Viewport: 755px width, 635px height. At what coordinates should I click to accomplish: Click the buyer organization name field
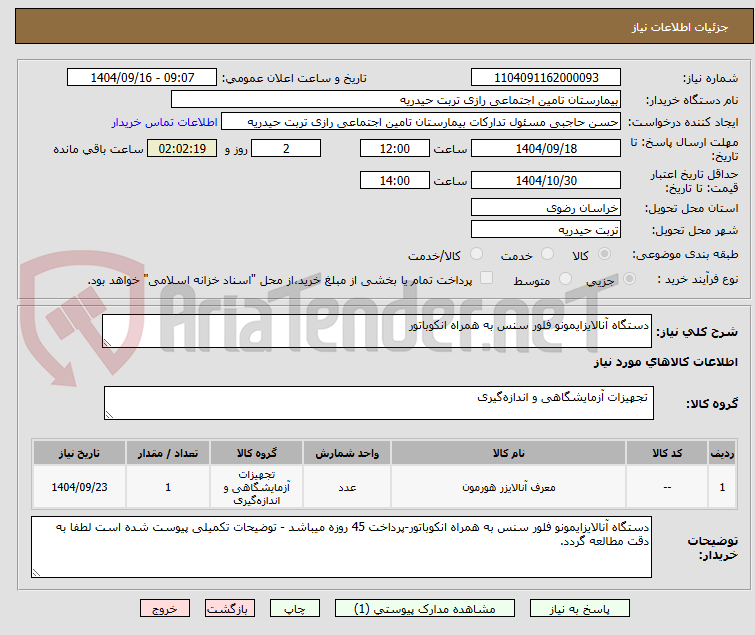pyautogui.click(x=396, y=100)
